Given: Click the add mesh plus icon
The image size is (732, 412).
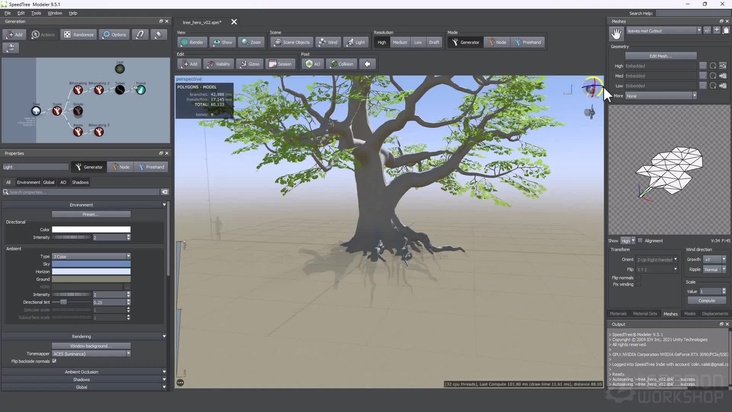Looking at the screenshot, I should (x=717, y=30).
